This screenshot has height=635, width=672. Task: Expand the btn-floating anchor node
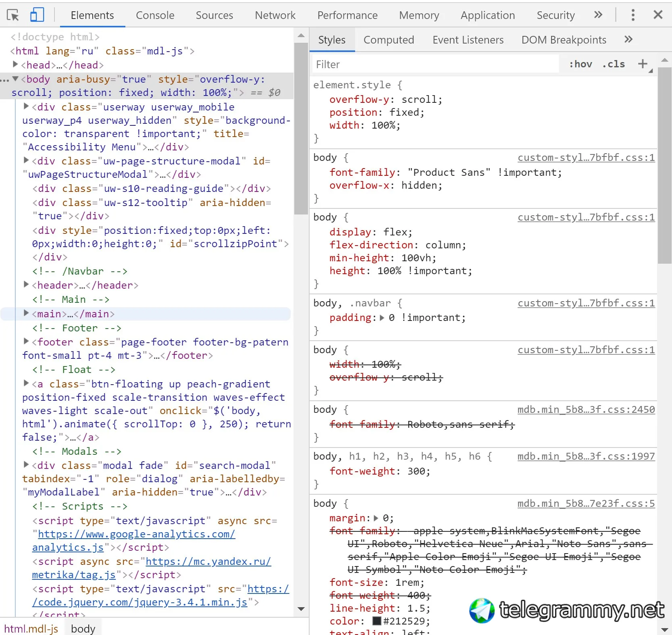point(26,383)
